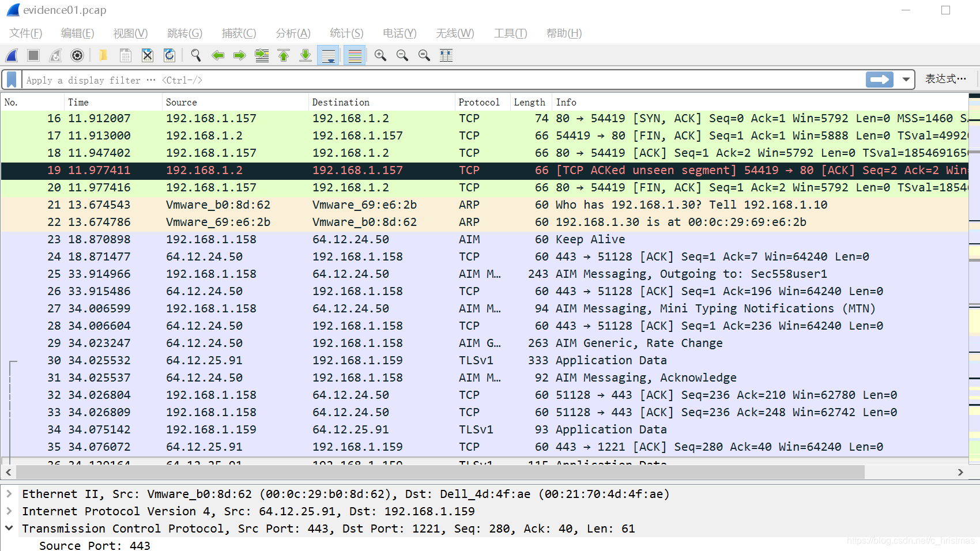Screen dimensions: 980x551
Task: Zoom out on packet text
Action: pyautogui.click(x=402, y=55)
